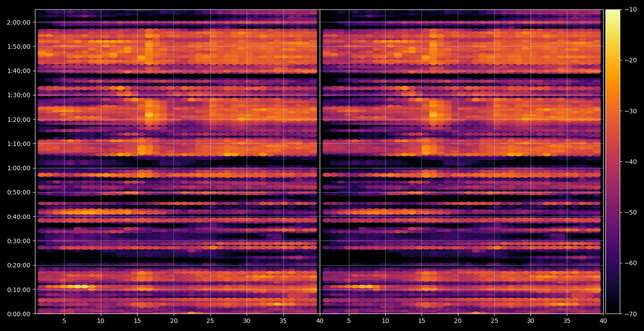This screenshot has width=644, height=331.
Task: Select the 0:30:00 tick label
Action: (x=19, y=241)
